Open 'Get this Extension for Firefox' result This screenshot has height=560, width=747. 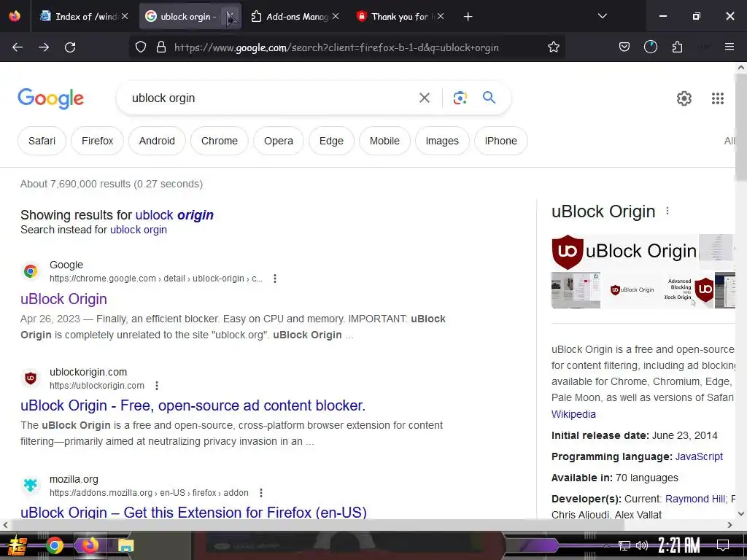pyautogui.click(x=193, y=513)
